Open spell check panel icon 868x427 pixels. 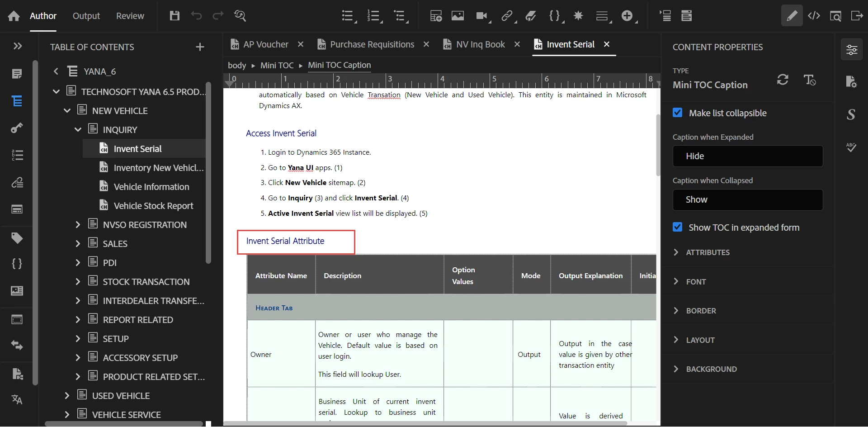coord(851,147)
